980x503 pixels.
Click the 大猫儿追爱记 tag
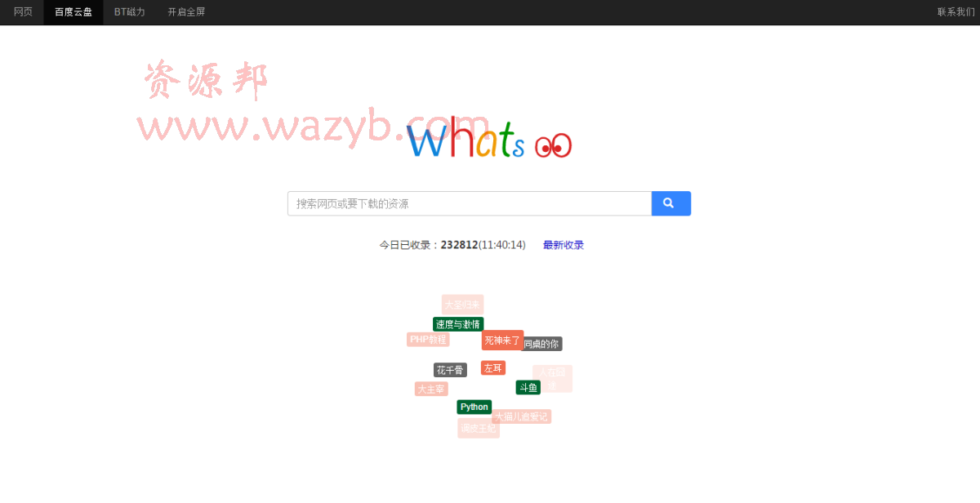click(521, 416)
